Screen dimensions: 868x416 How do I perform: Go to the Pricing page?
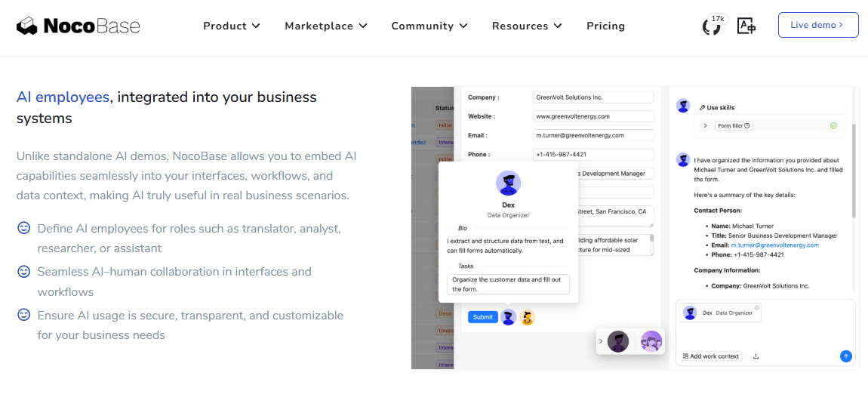tap(605, 26)
